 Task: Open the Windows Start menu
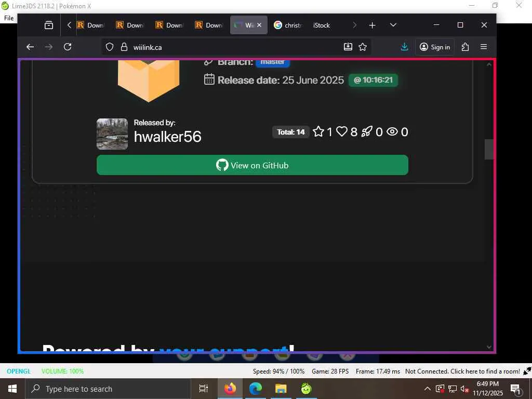coord(12,389)
